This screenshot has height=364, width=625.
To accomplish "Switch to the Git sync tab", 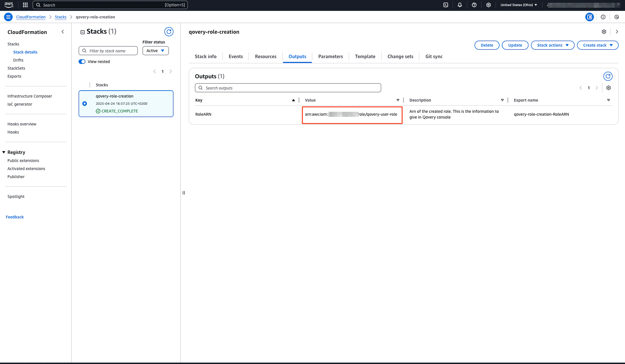I will click(434, 56).
